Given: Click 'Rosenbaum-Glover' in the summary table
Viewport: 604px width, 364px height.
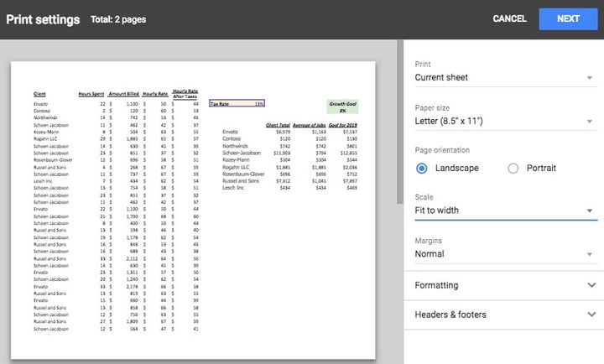Looking at the screenshot, I should point(243,174).
